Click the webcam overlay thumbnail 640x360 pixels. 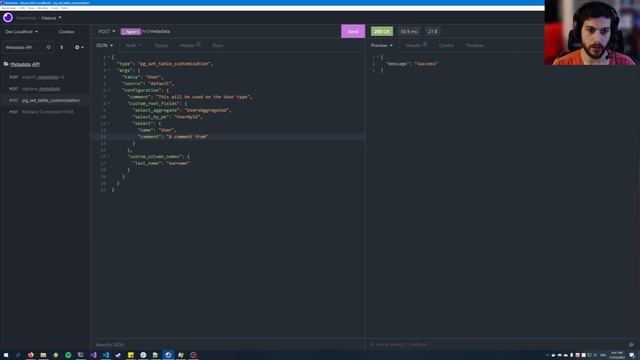[592, 32]
